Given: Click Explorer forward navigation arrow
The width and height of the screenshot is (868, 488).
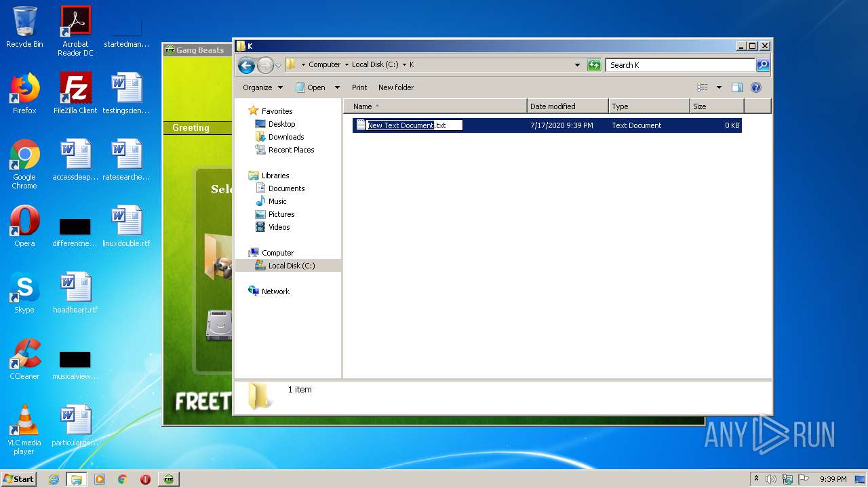Looking at the screenshot, I should (x=265, y=65).
